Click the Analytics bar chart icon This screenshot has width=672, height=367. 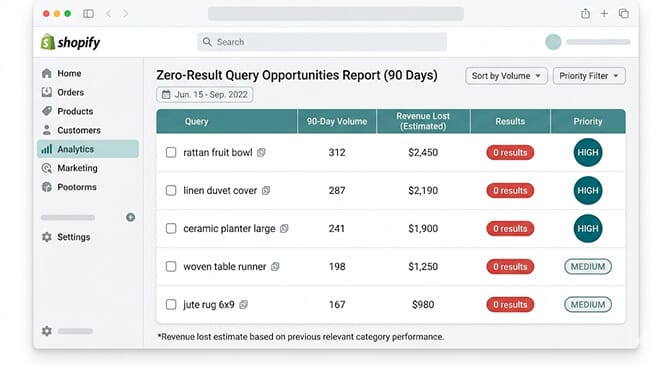coord(47,149)
